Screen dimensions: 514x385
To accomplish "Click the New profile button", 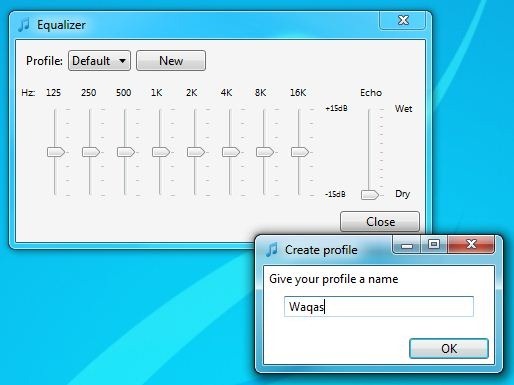I will pyautogui.click(x=171, y=61).
